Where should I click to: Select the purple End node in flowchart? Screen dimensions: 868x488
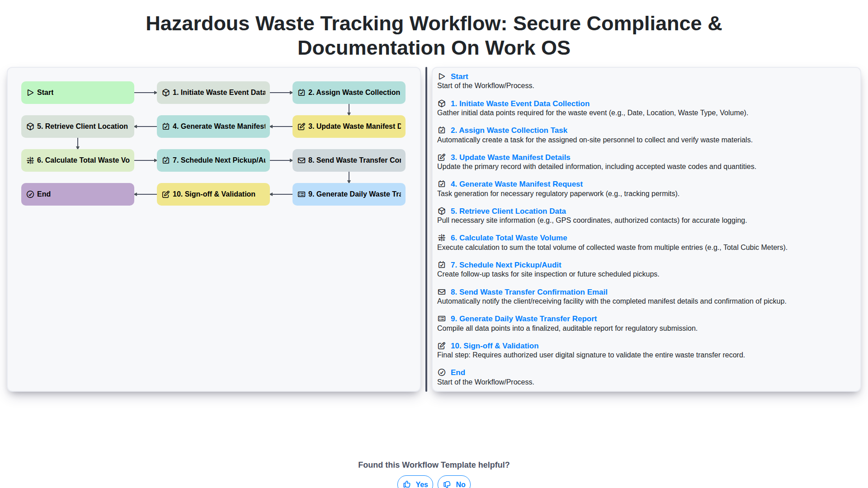coord(78,194)
